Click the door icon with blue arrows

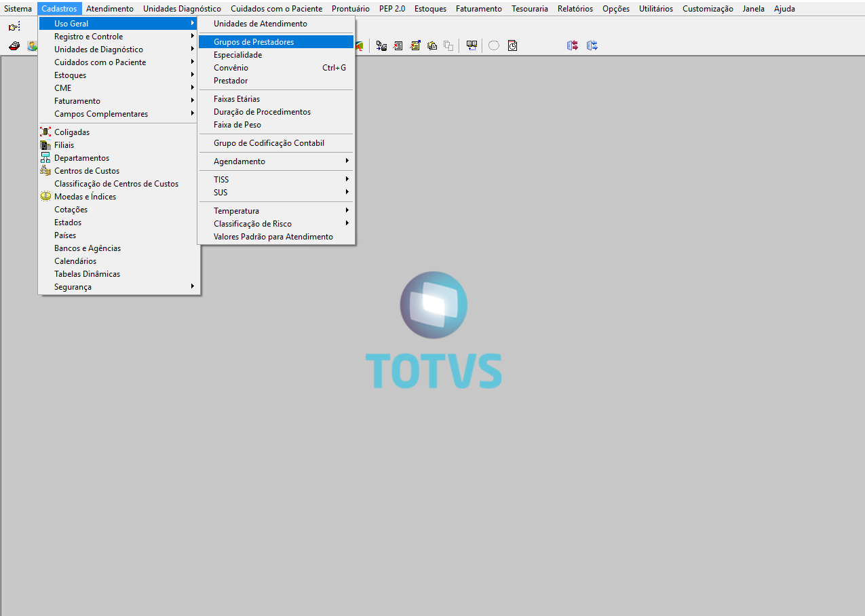pyautogui.click(x=592, y=45)
